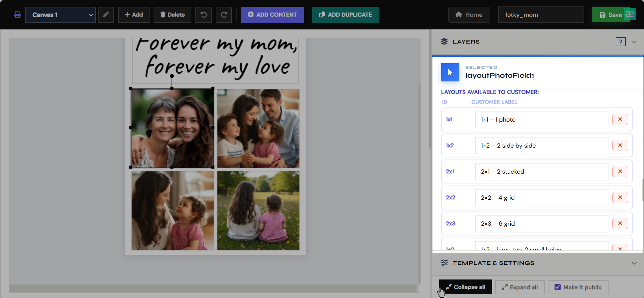Edit the '1×2 – 2 side by side' field
Screen dimensions: 644x298
click(542, 146)
